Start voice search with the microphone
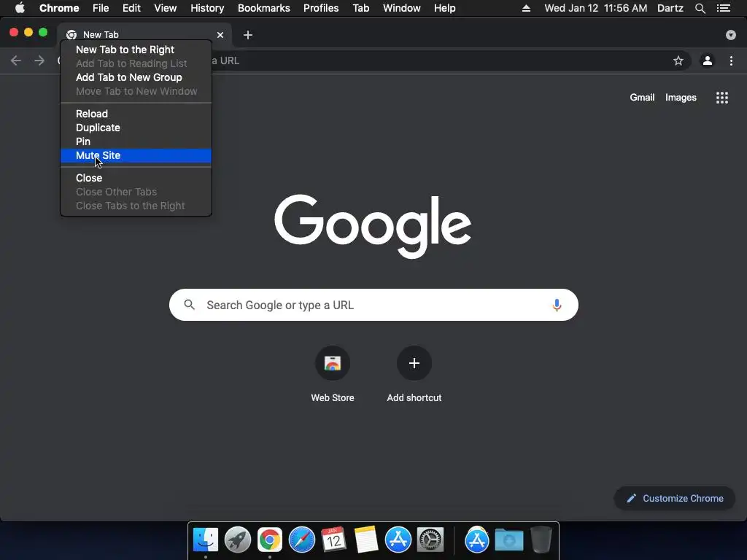Image resolution: width=747 pixels, height=560 pixels. pyautogui.click(x=557, y=305)
